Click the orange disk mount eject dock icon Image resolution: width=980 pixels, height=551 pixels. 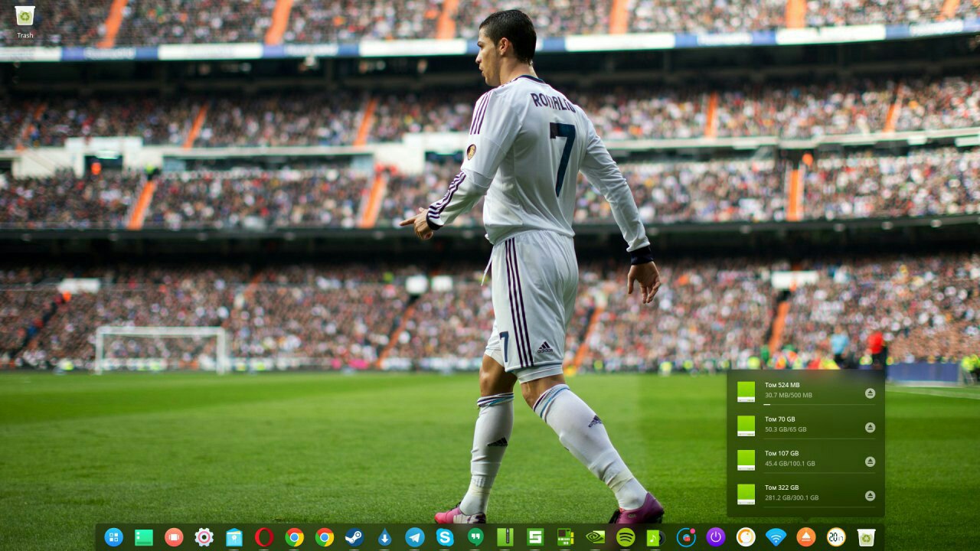[x=806, y=537]
